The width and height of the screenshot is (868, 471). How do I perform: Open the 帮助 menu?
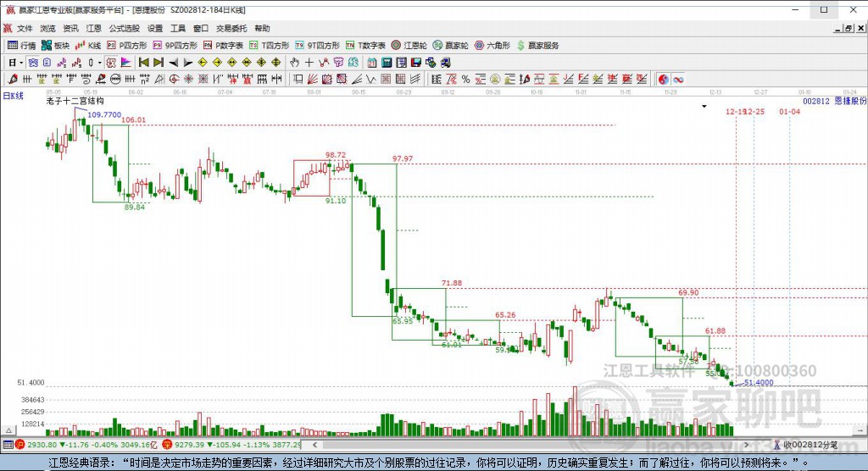[262, 28]
